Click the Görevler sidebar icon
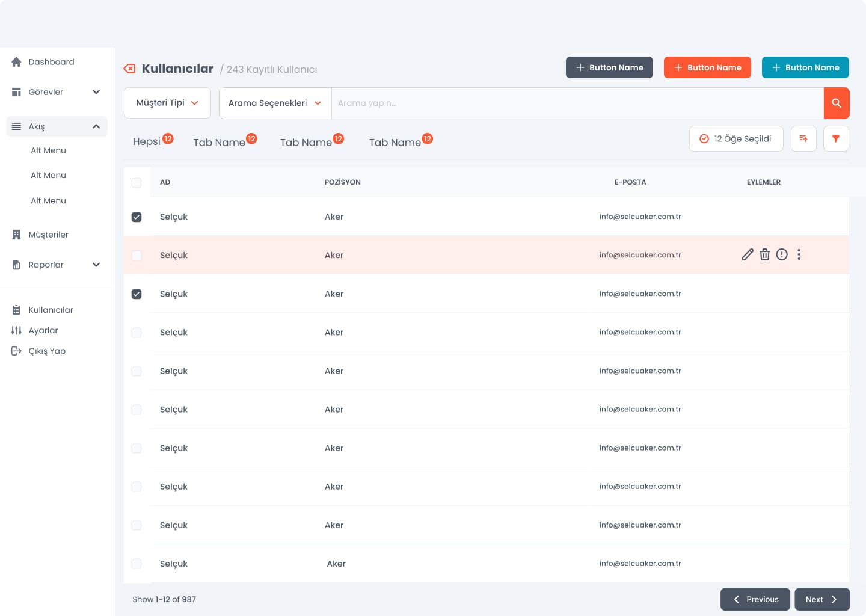 [16, 92]
